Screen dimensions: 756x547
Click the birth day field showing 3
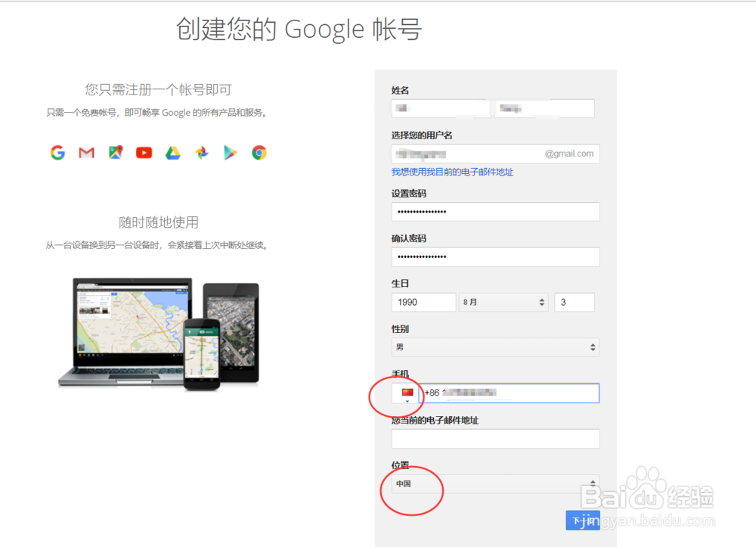click(x=575, y=302)
